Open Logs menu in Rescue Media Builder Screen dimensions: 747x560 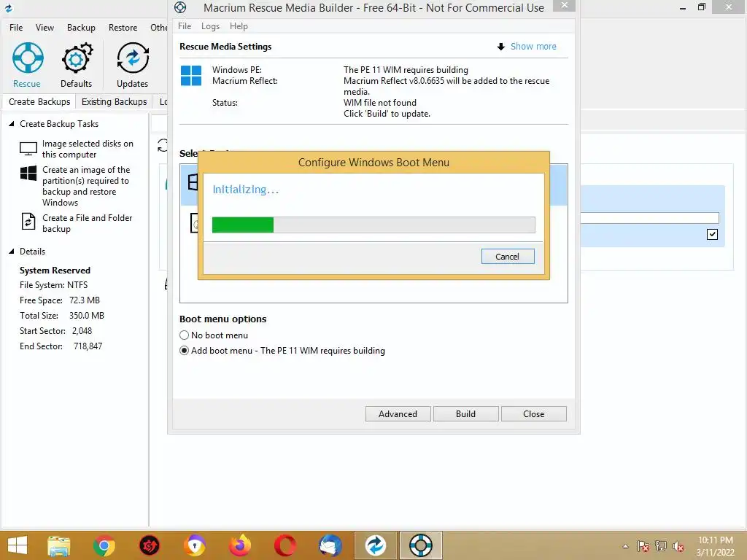[210, 26]
